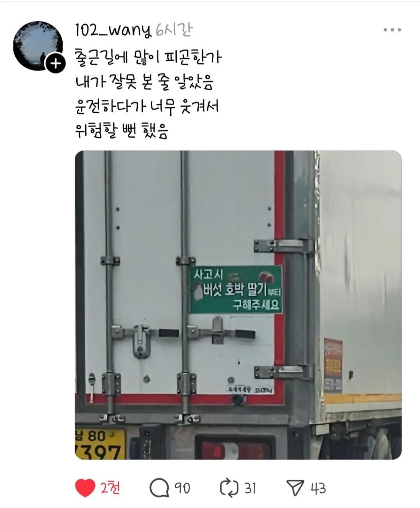This screenshot has height=508, width=420.
Task: Open comments via the speech bubble icon
Action: [159, 488]
